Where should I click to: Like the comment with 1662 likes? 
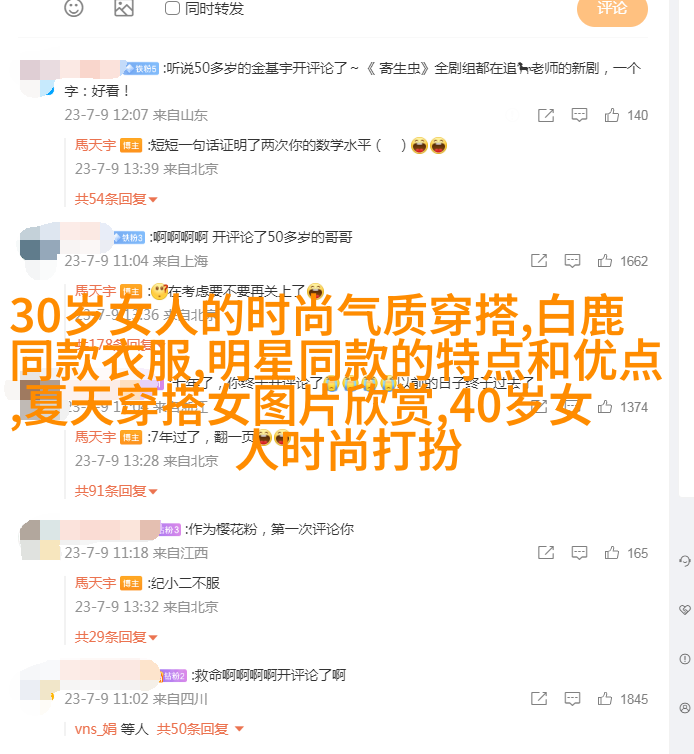tap(605, 261)
